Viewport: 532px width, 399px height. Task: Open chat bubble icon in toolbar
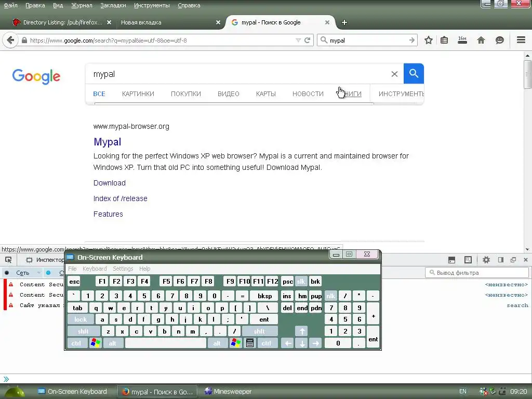[499, 41]
